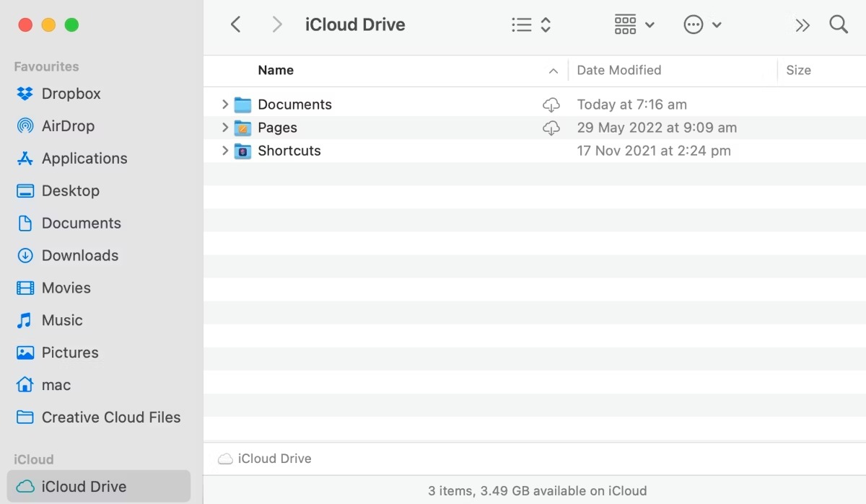Open the ellipsis actions dropdown
Viewport: 866px width, 504px height.
pos(694,24)
